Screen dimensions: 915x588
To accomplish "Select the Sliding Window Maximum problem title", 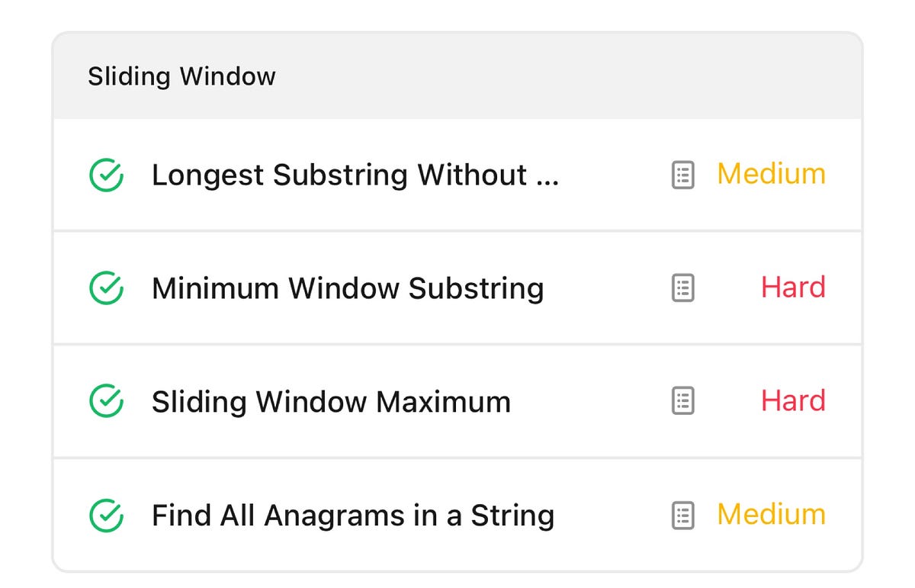I will coord(332,401).
